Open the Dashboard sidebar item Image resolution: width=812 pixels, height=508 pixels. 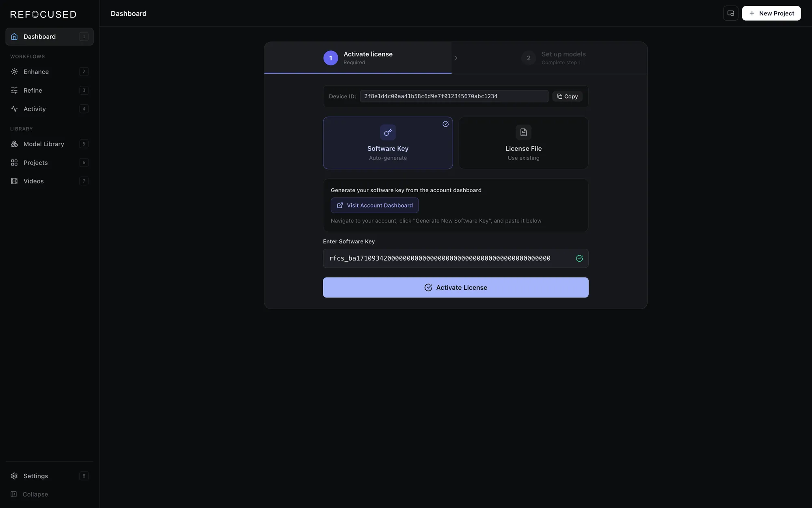tap(50, 37)
